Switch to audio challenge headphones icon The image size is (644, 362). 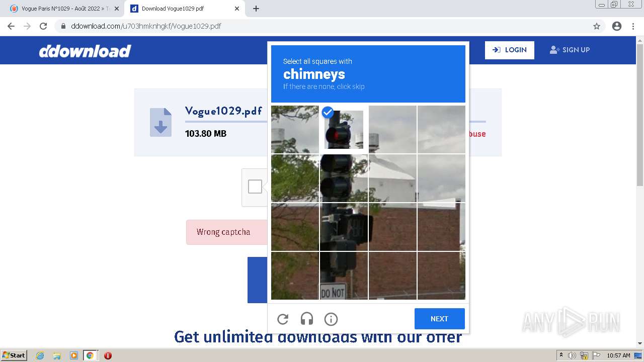click(x=307, y=319)
